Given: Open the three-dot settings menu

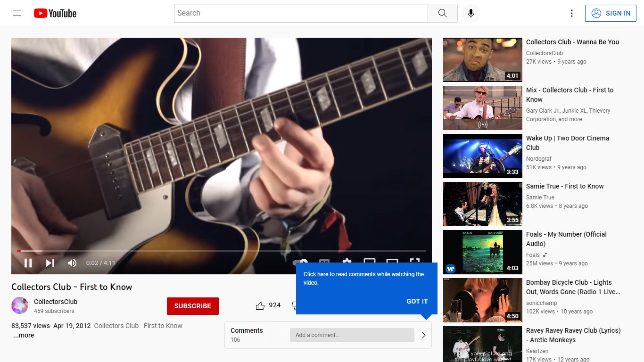Looking at the screenshot, I should (572, 13).
